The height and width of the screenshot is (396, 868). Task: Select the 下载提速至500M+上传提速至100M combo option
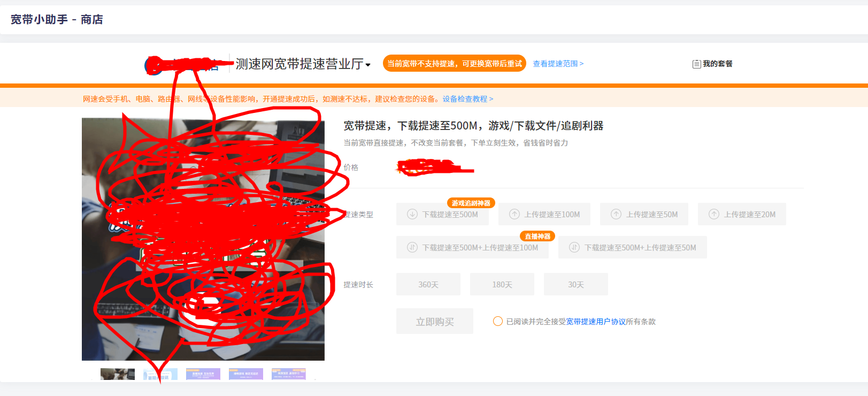[472, 247]
